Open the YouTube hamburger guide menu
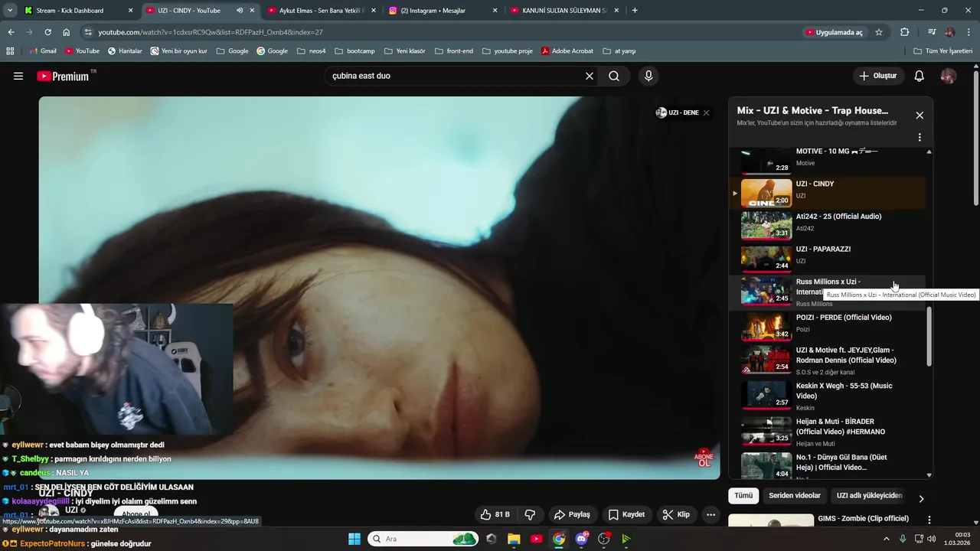 (18, 76)
